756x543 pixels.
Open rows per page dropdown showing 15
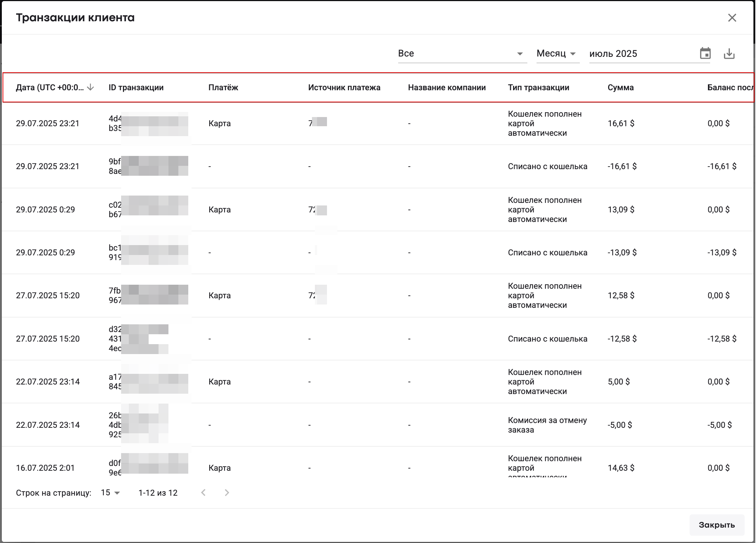click(x=110, y=493)
